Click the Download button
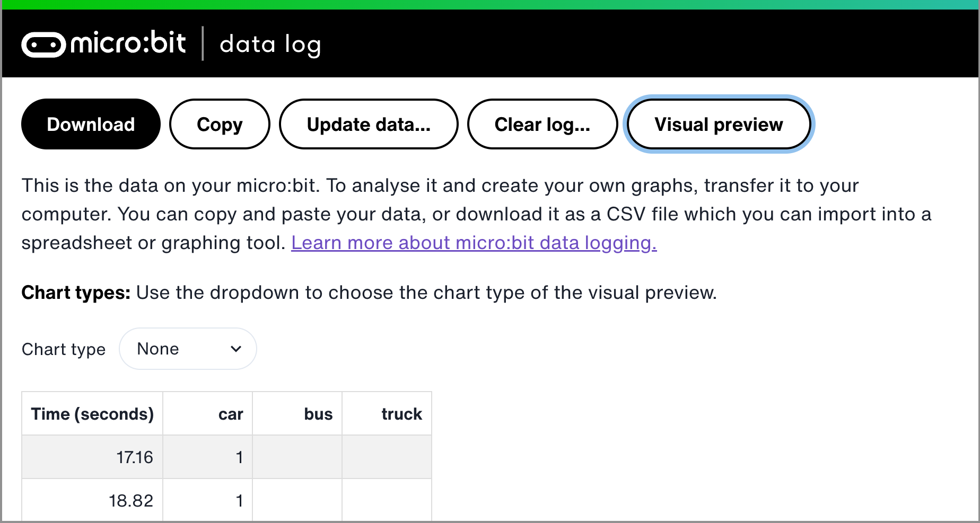The width and height of the screenshot is (980, 523). 90,124
